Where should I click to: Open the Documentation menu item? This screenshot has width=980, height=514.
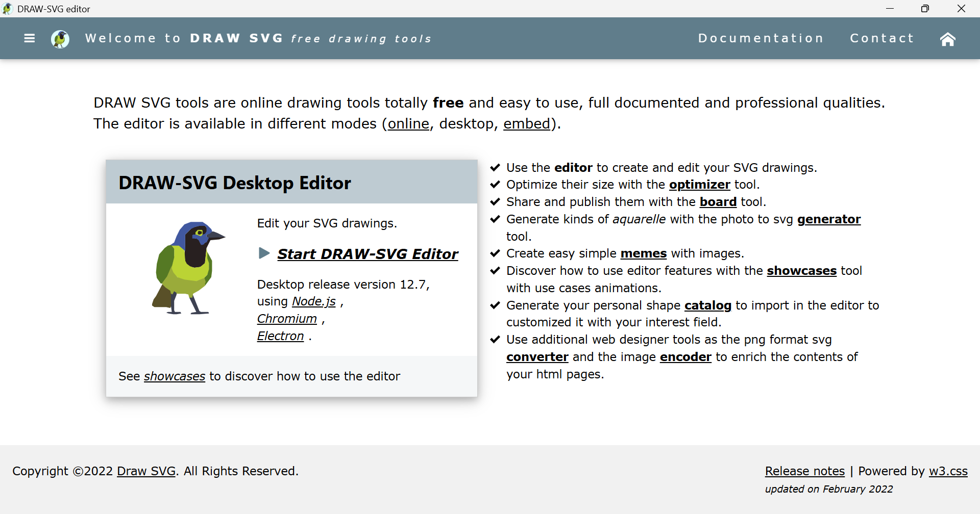pyautogui.click(x=761, y=38)
